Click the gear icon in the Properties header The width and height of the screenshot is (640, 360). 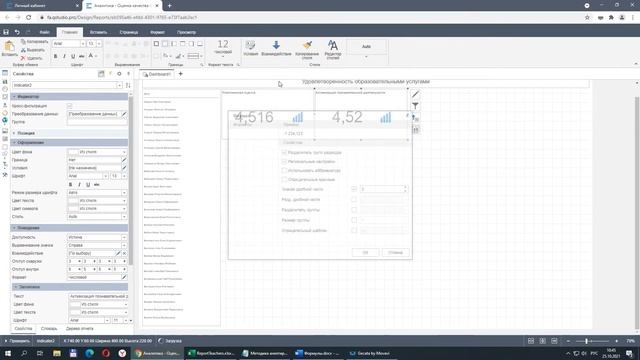click(119, 74)
